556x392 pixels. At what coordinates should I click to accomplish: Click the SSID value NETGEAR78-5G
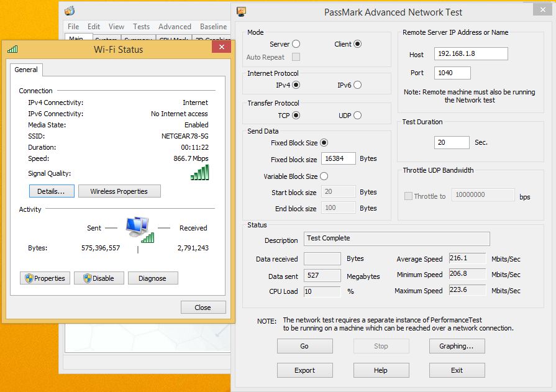click(x=185, y=136)
